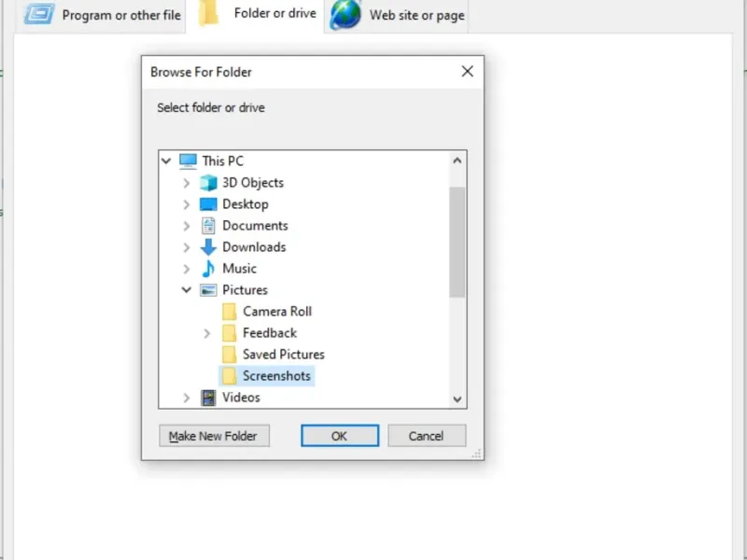Click the program window icon on first tab

[x=39, y=14]
